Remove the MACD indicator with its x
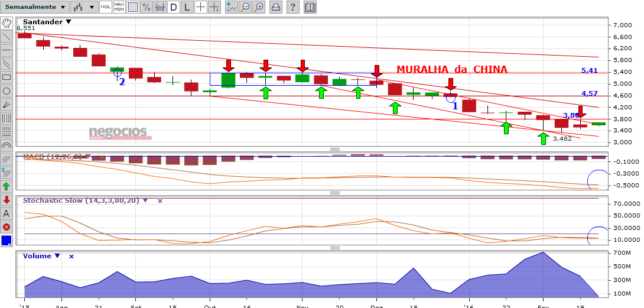This screenshot has width=644, height=308. click(x=102, y=157)
